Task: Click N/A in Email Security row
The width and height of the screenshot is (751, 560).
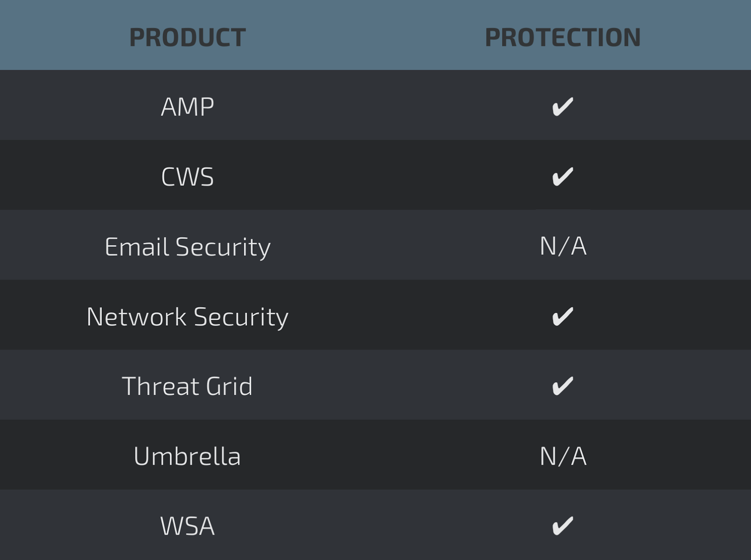Action: 563,246
